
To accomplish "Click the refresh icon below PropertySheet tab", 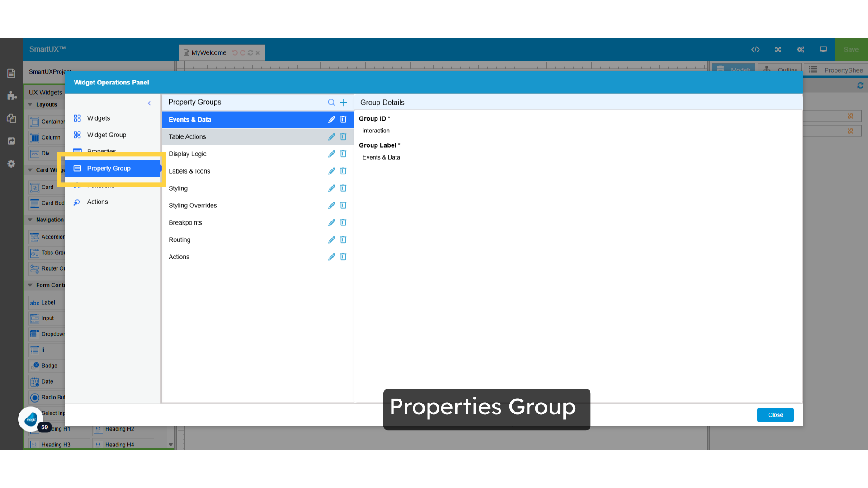I will (861, 85).
